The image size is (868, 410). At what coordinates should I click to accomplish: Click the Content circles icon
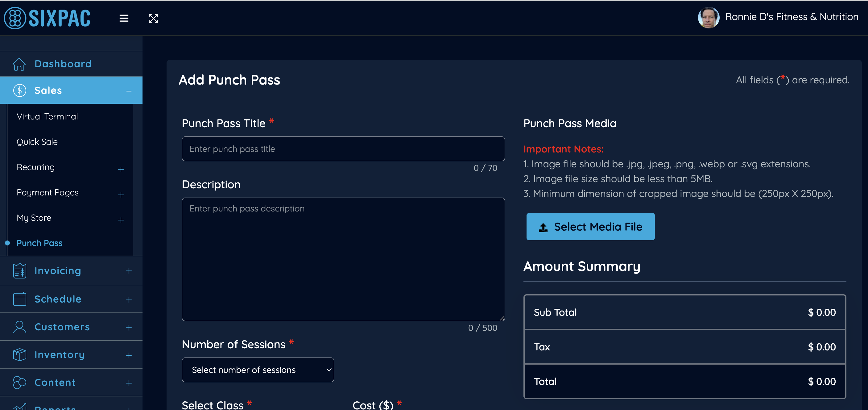pos(19,382)
